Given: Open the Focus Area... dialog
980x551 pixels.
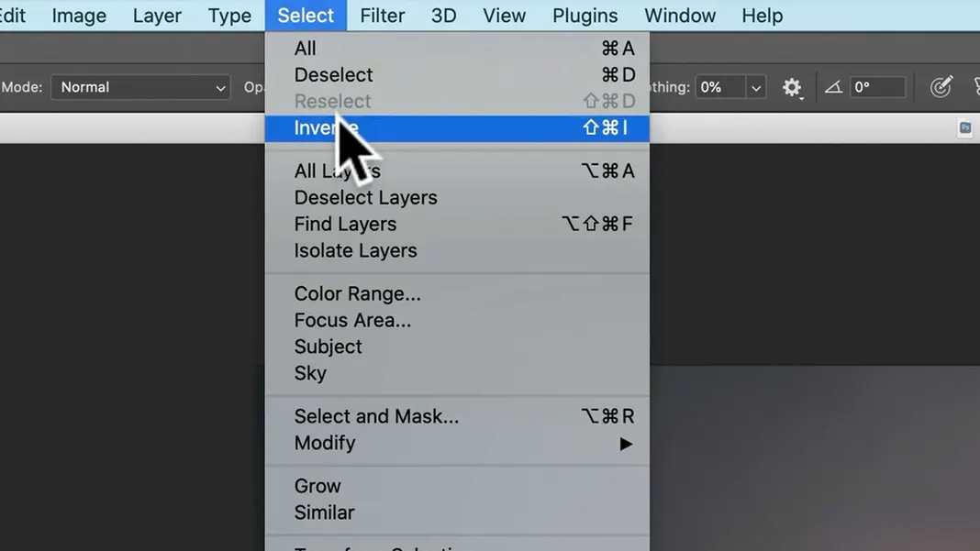Looking at the screenshot, I should tap(458, 321).
